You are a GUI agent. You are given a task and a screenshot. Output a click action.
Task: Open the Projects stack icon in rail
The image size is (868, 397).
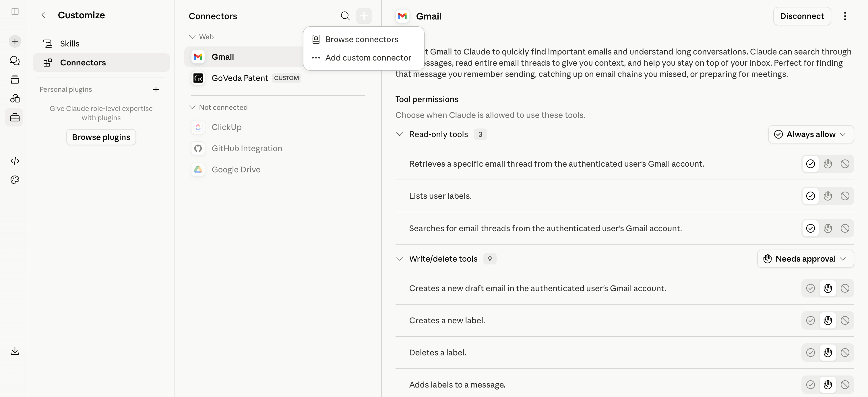pyautogui.click(x=15, y=79)
